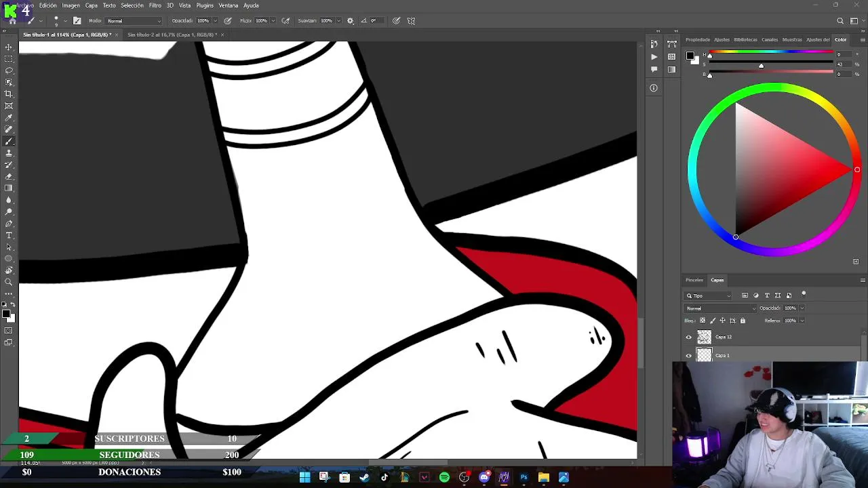868x488 pixels.
Task: Select the Move tool
Action: 9,47
